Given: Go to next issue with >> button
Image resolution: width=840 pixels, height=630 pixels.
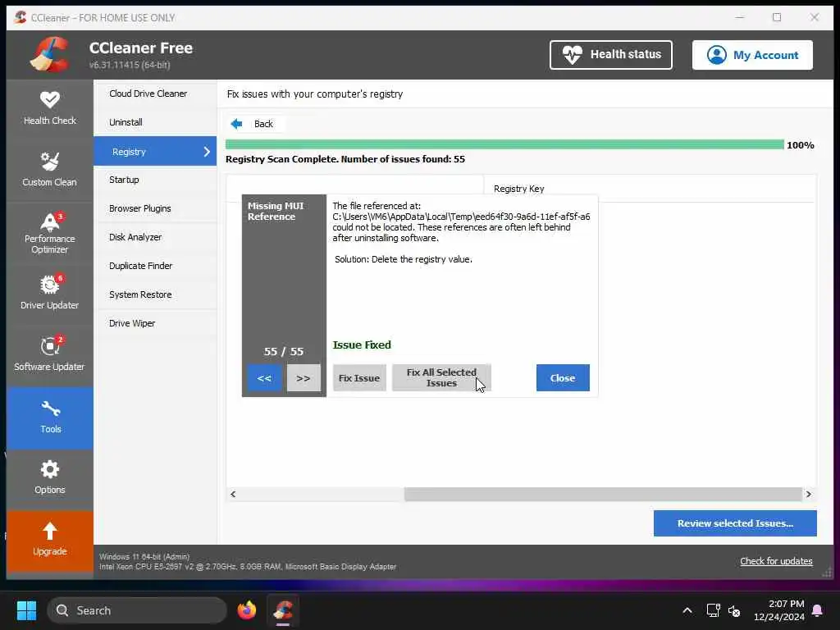Looking at the screenshot, I should [x=304, y=377].
